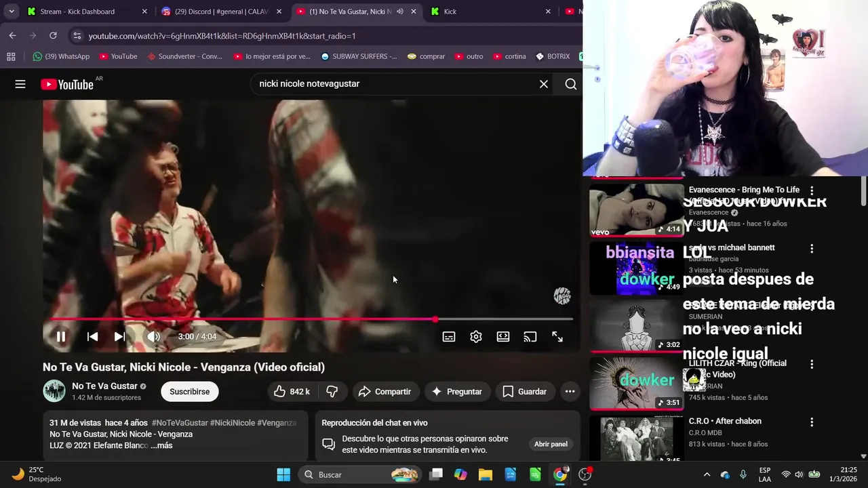This screenshot has width=868, height=488.
Task: Open the YouTube bookmark
Action: 118,56
